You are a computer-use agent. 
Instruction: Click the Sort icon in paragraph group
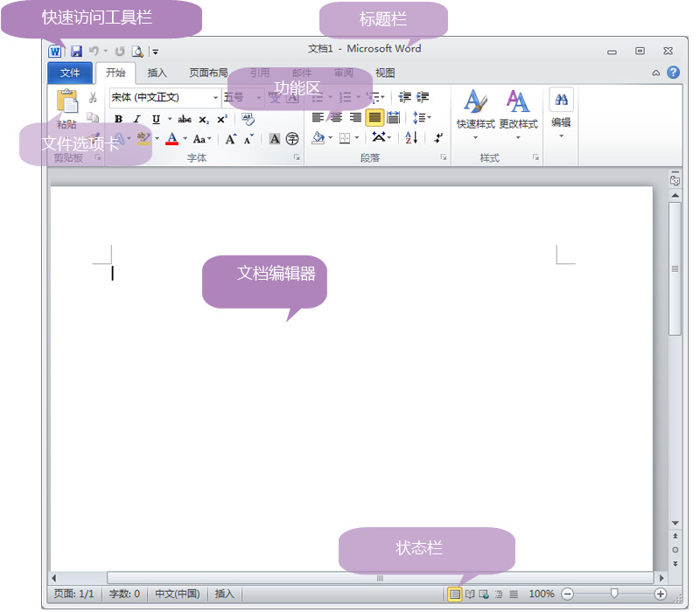coord(410,138)
